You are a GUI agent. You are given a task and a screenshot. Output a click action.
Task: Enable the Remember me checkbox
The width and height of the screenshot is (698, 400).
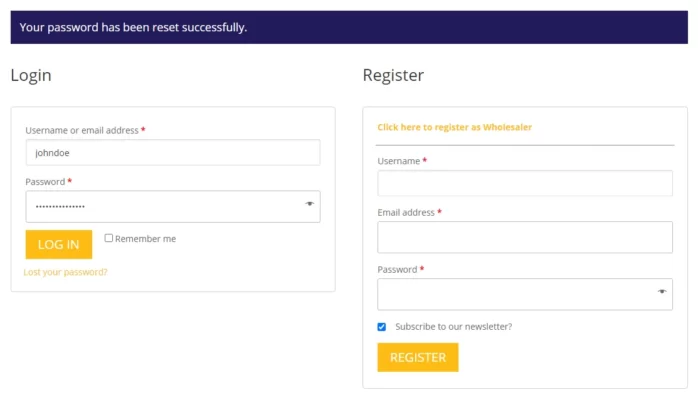[109, 238]
